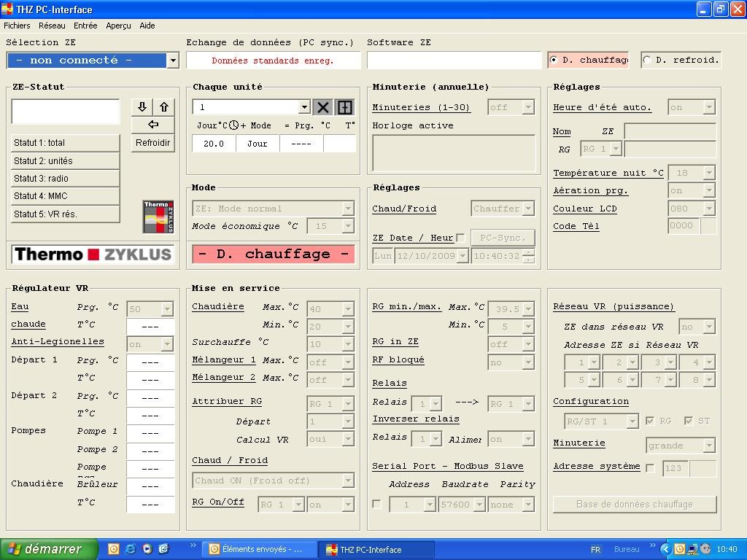
Task: Open Outlook icon in quick launch bar
Action: [x=113, y=549]
